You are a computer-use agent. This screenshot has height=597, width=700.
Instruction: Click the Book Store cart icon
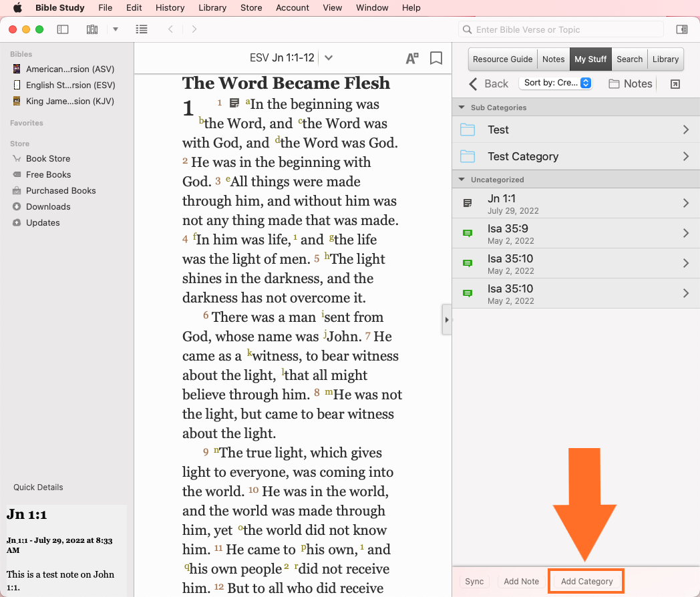point(17,158)
